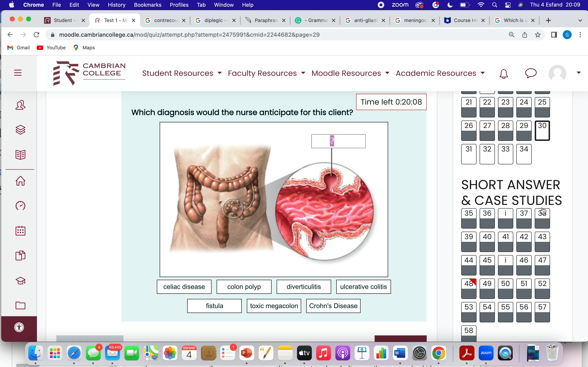The width and height of the screenshot is (588, 367).
Task: Open the accessibility icon at sidebar bottom
Action: 19,327
